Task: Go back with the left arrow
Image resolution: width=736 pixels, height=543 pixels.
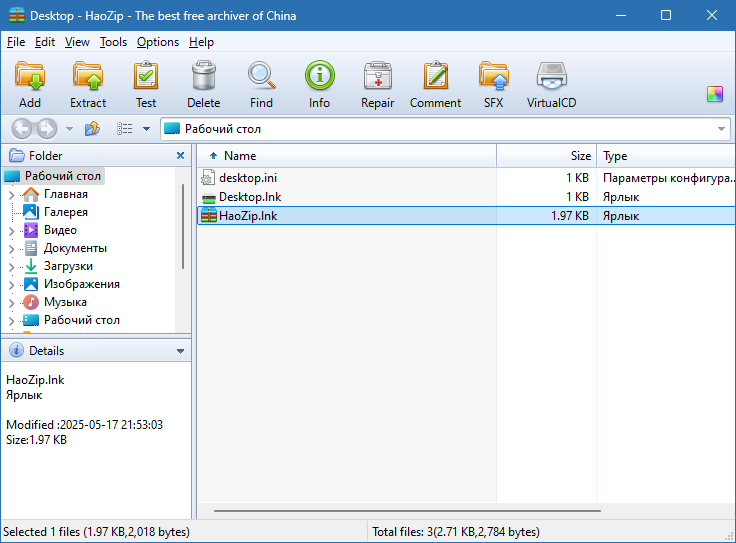Action: click(x=22, y=129)
